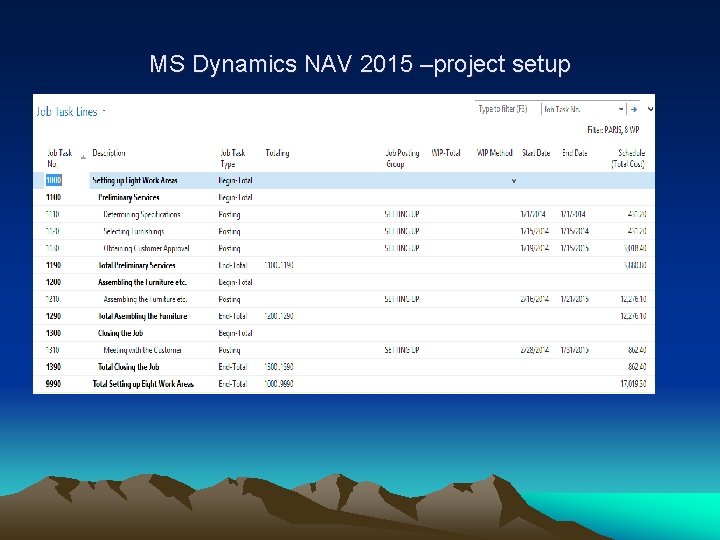
Task: Click the Type to filter input field
Action: pyautogui.click(x=507, y=109)
